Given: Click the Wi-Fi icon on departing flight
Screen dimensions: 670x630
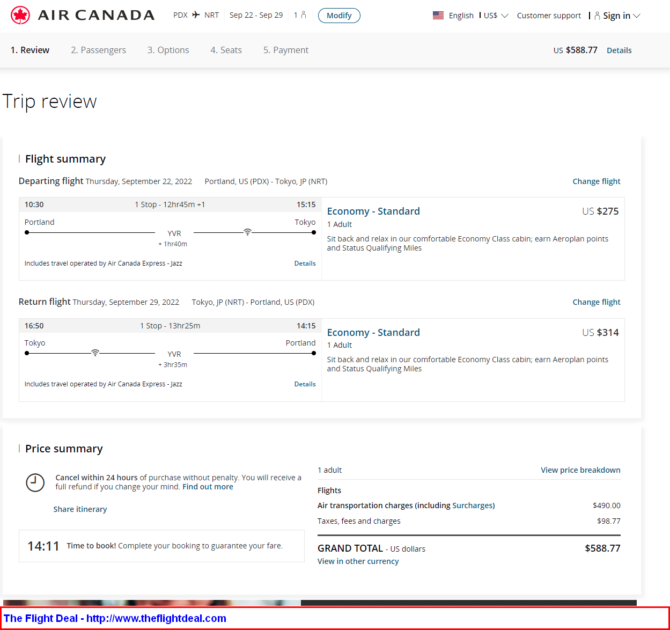Looking at the screenshot, I should click(x=247, y=232).
